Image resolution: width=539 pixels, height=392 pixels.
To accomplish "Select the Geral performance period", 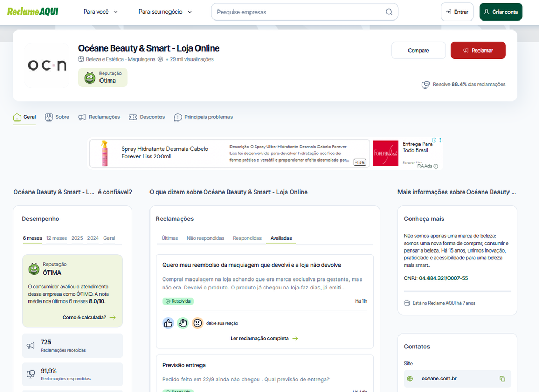I will point(109,238).
